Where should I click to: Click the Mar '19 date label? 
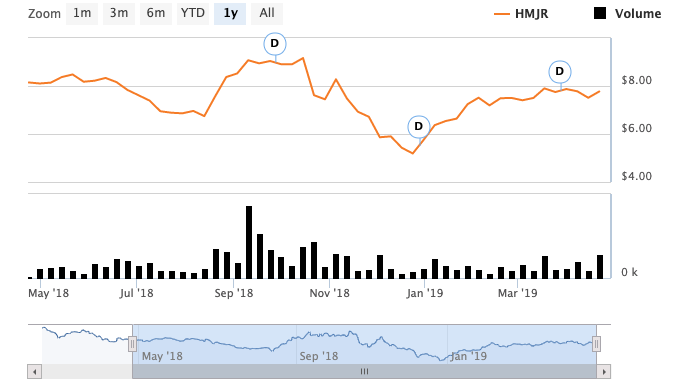pos(518,293)
